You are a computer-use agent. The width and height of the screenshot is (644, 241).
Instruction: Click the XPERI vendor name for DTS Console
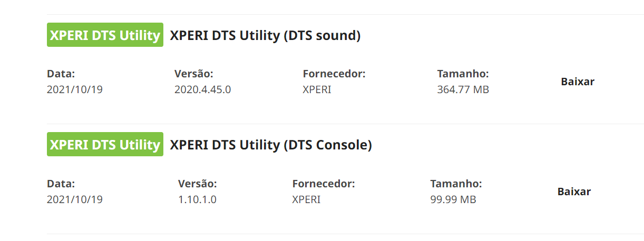(x=306, y=199)
